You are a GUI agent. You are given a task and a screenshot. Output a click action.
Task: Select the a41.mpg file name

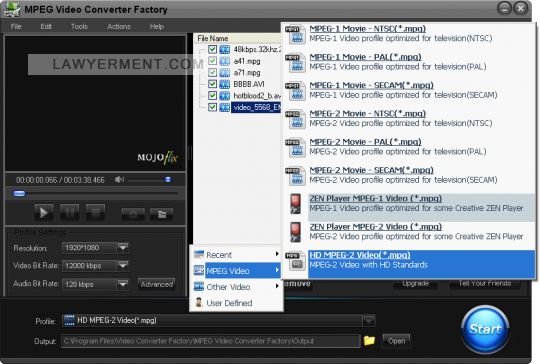[247, 61]
